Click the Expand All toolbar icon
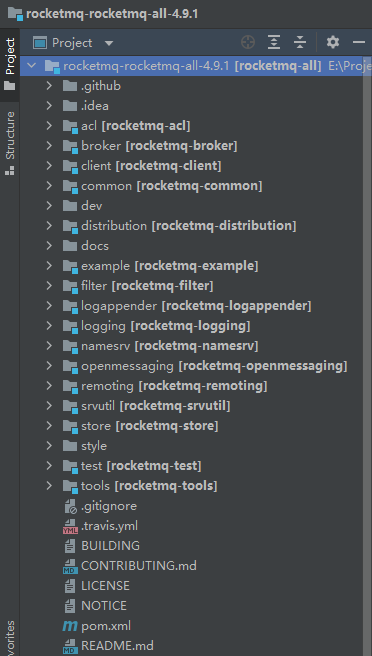The width and height of the screenshot is (372, 656). 274,42
